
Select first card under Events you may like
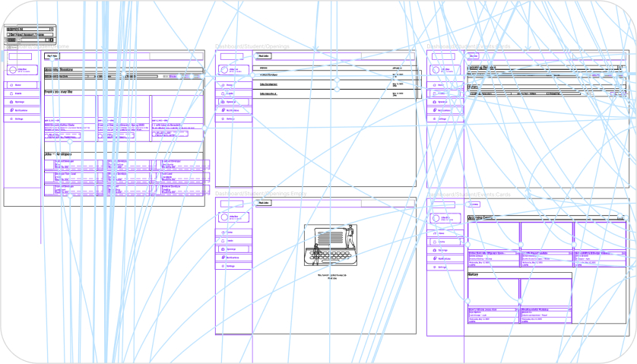click(x=70, y=119)
